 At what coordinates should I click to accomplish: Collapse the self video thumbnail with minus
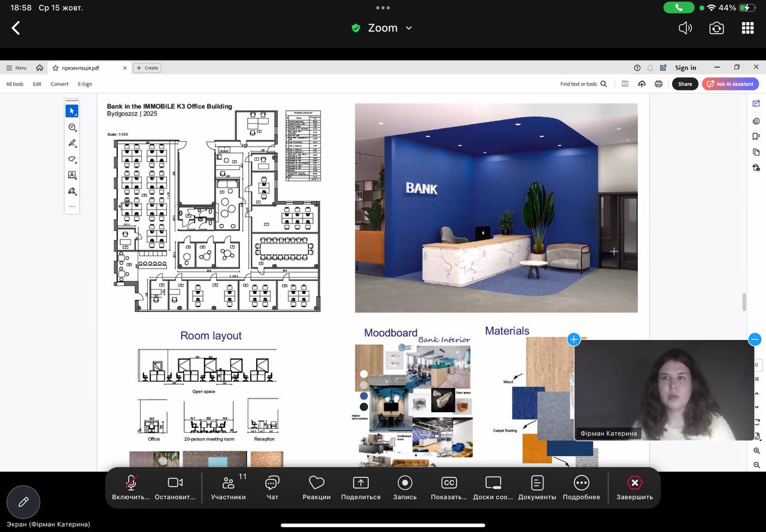(x=755, y=339)
